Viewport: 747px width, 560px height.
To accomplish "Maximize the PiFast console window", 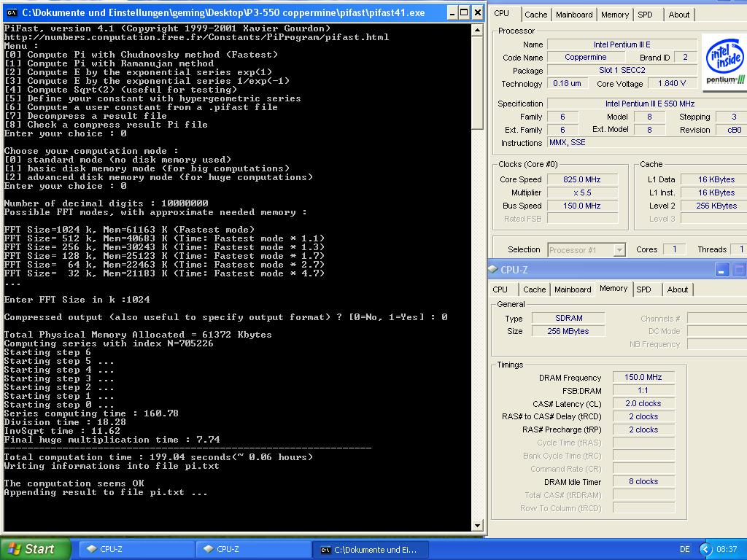I will (464, 13).
